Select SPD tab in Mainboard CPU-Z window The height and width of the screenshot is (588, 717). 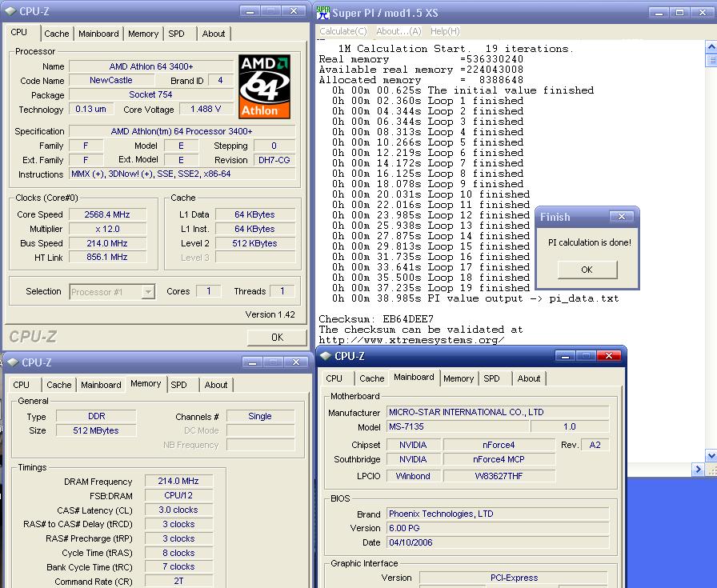pos(491,378)
